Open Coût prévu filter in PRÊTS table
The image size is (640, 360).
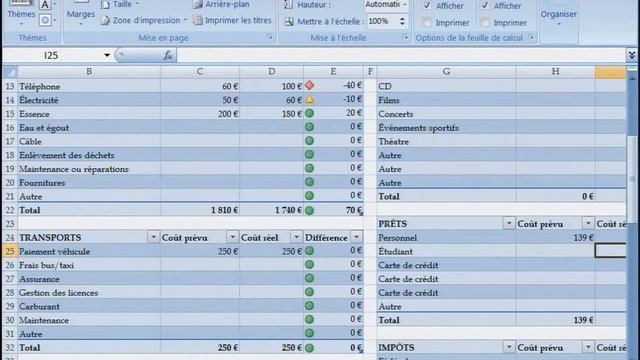pyautogui.click(x=588, y=223)
